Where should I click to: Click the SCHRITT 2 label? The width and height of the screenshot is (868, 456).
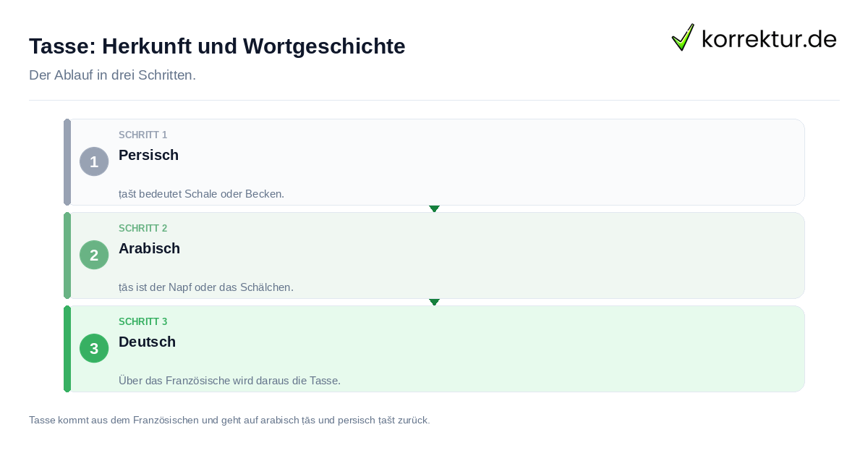tap(142, 228)
